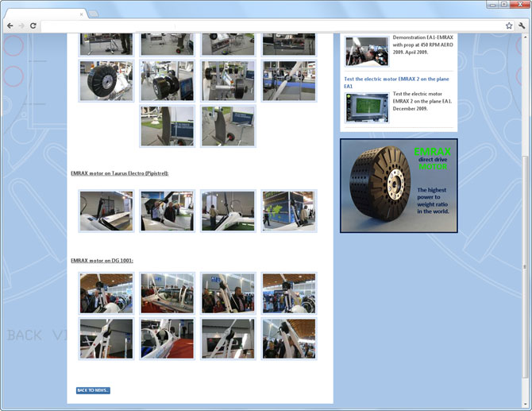Open third DG 1001 photo with crowd
This screenshot has height=411, width=532.
coord(228,293)
